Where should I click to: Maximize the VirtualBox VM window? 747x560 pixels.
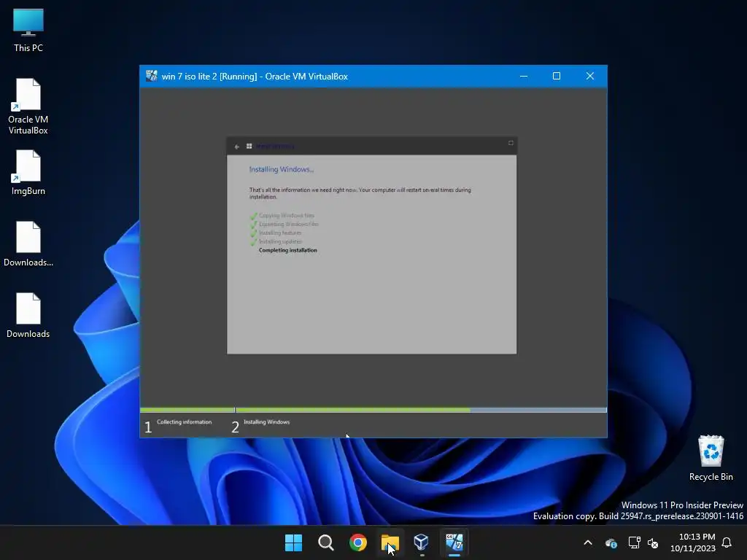(x=557, y=76)
